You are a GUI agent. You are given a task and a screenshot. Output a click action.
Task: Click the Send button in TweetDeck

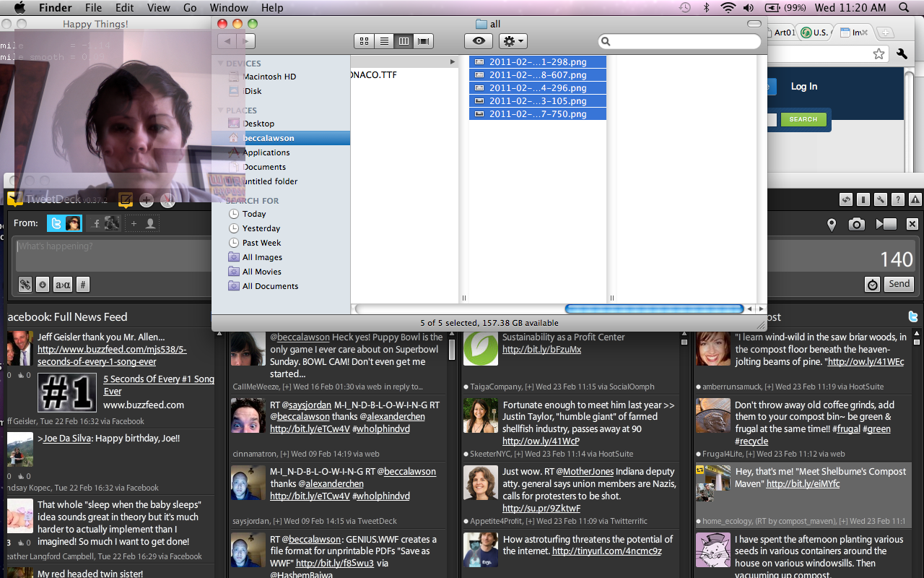click(x=899, y=284)
